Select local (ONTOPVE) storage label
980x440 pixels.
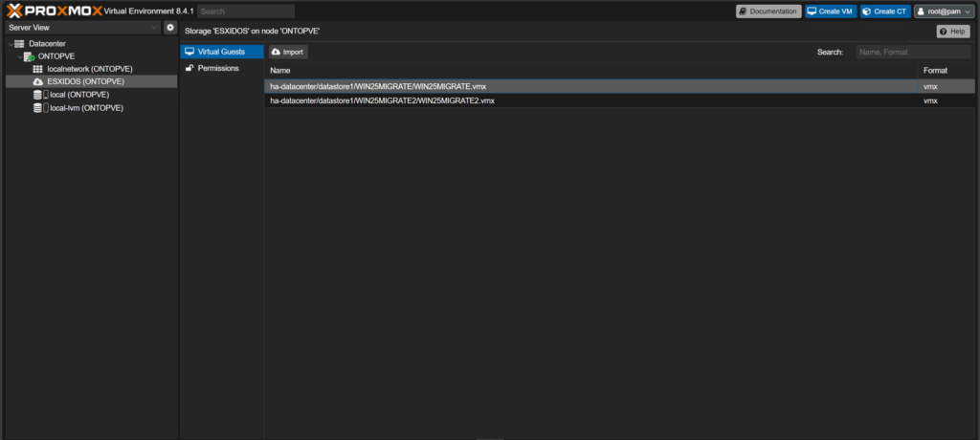click(80, 95)
